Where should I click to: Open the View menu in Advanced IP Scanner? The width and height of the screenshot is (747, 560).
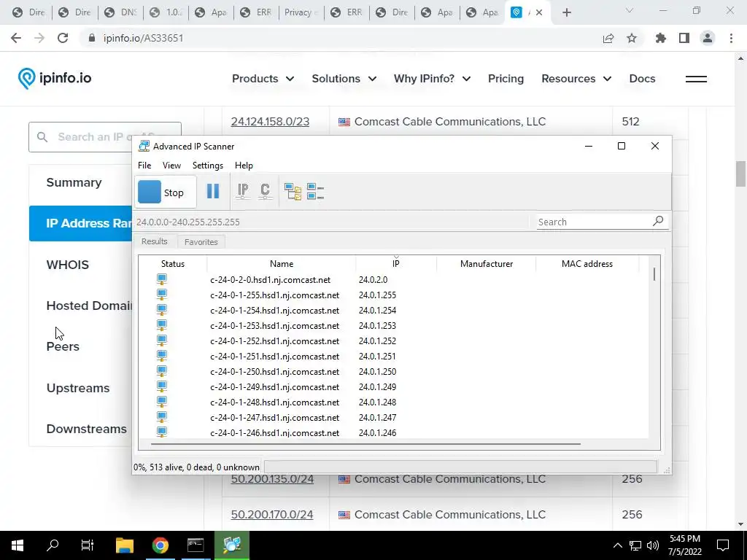click(x=171, y=166)
